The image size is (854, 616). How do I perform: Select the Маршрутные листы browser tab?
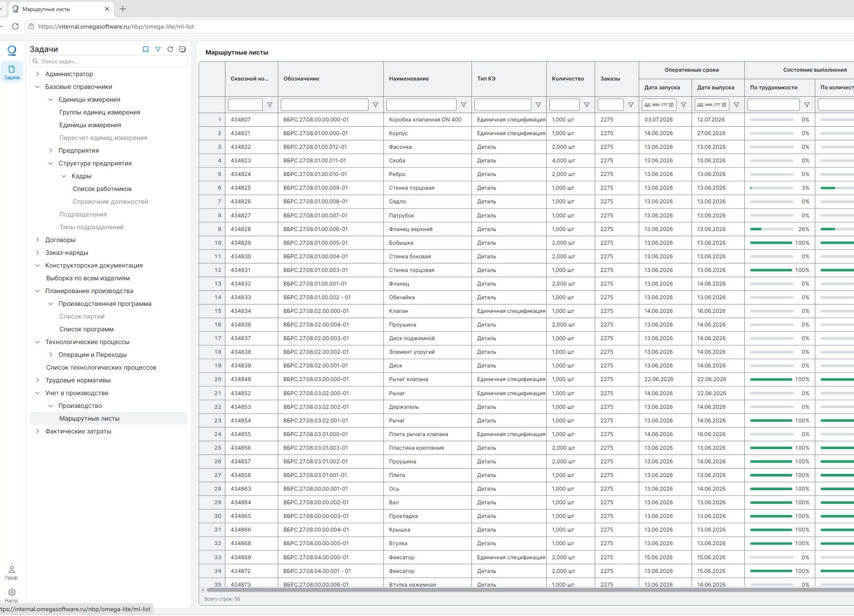(x=61, y=9)
